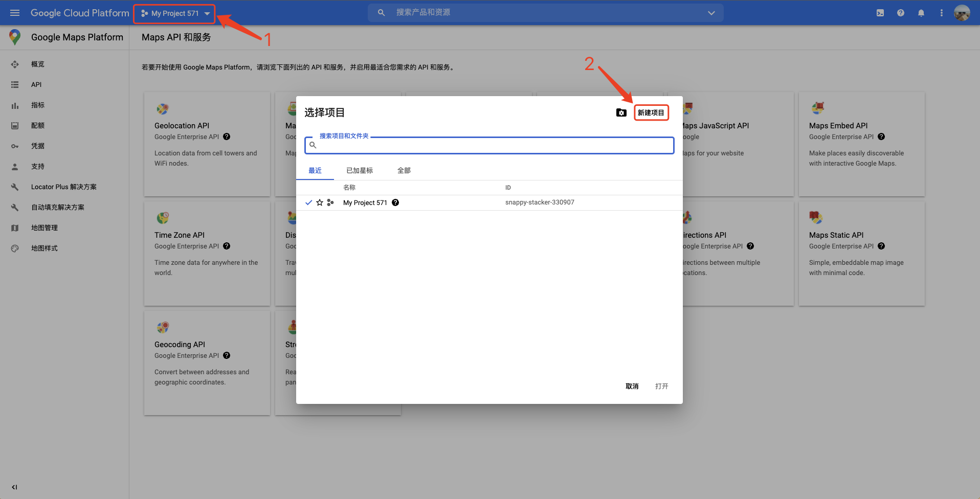Click the search products and resources field
The height and width of the screenshot is (499, 980).
[x=545, y=13]
